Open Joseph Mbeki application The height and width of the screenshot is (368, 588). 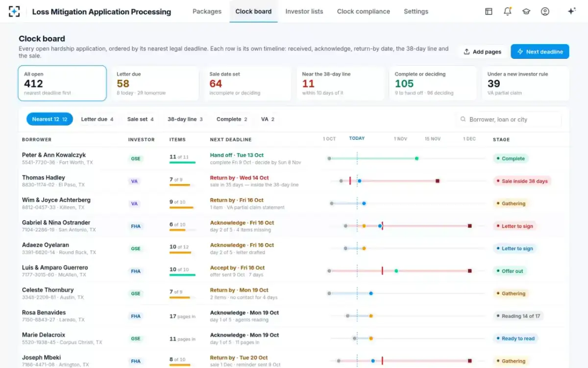point(294,359)
